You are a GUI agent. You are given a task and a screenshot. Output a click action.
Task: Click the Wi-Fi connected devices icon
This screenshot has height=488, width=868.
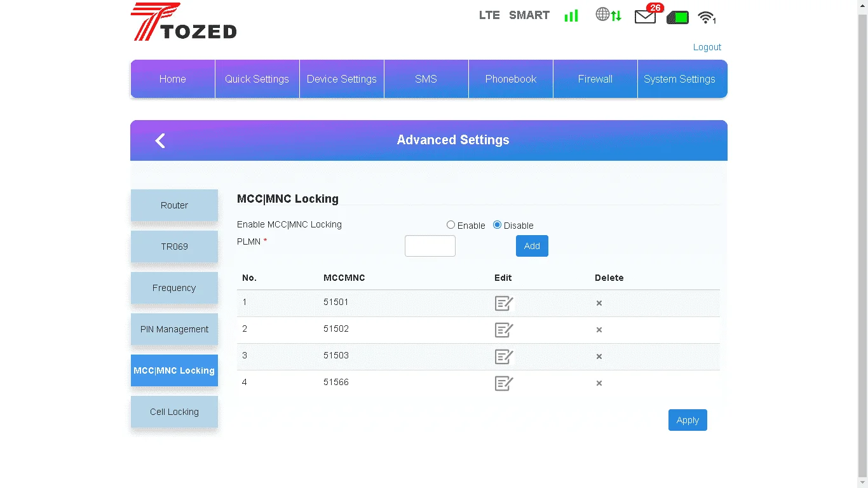(x=707, y=17)
